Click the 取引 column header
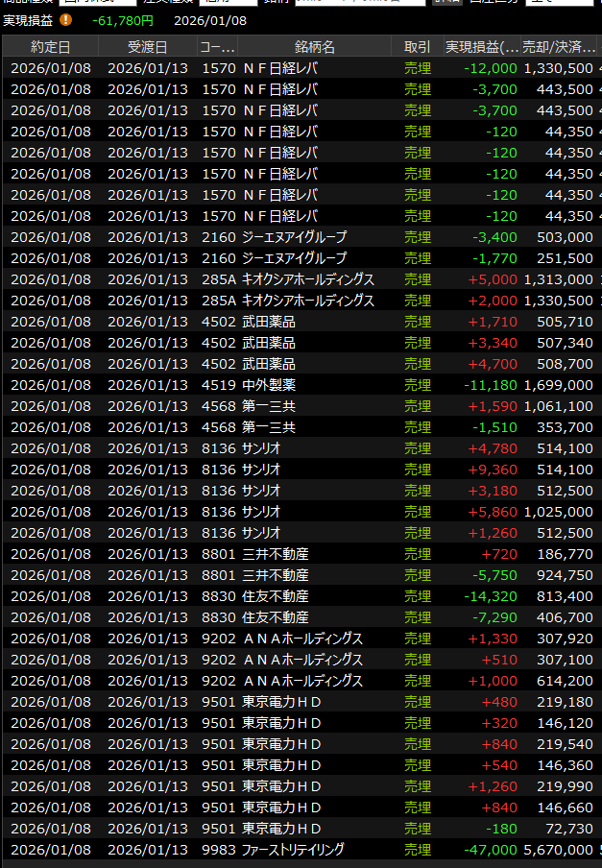602x868 pixels. 417,47
